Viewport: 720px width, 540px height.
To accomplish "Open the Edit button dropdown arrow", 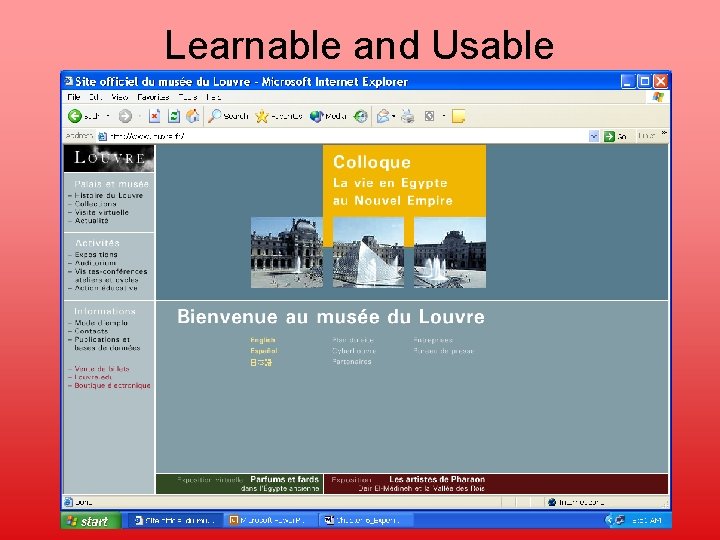I will click(444, 116).
